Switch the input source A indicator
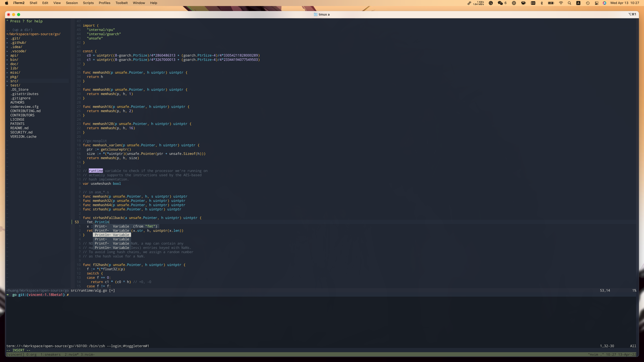 (578, 3)
